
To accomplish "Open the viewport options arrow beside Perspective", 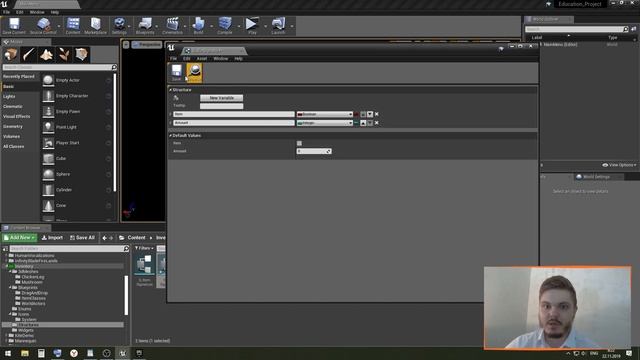I will click(126, 44).
